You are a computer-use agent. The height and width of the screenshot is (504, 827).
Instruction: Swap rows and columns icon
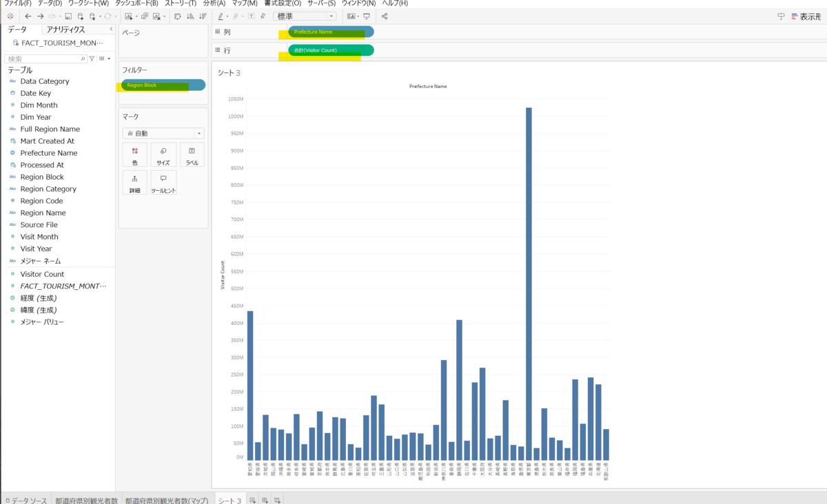tap(178, 16)
